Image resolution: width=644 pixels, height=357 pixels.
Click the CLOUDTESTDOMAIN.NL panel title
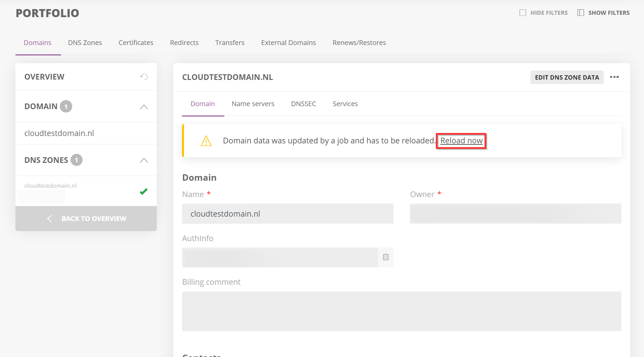click(x=228, y=77)
